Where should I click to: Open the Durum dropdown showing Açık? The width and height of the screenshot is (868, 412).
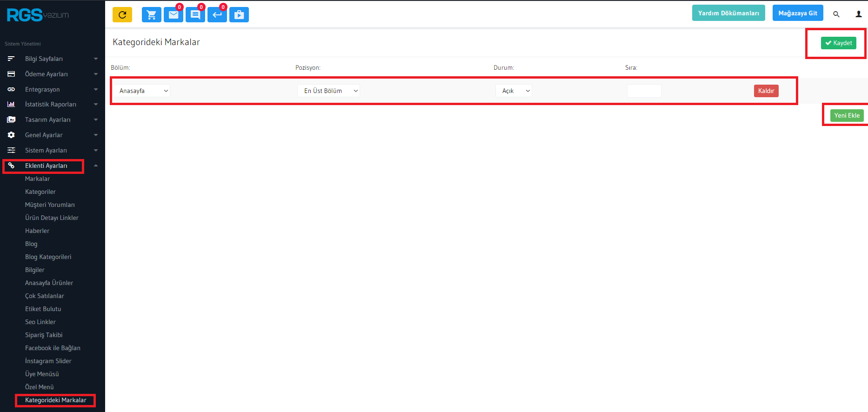point(514,91)
